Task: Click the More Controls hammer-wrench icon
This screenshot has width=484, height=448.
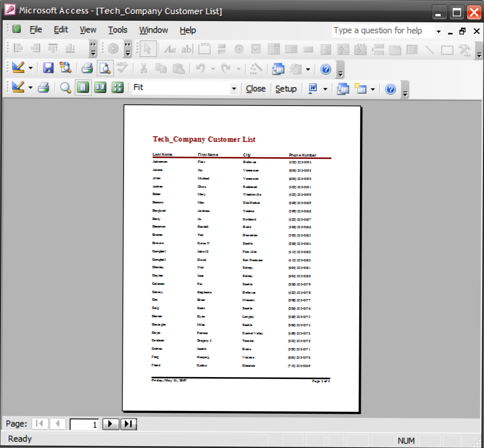Action: pos(465,50)
